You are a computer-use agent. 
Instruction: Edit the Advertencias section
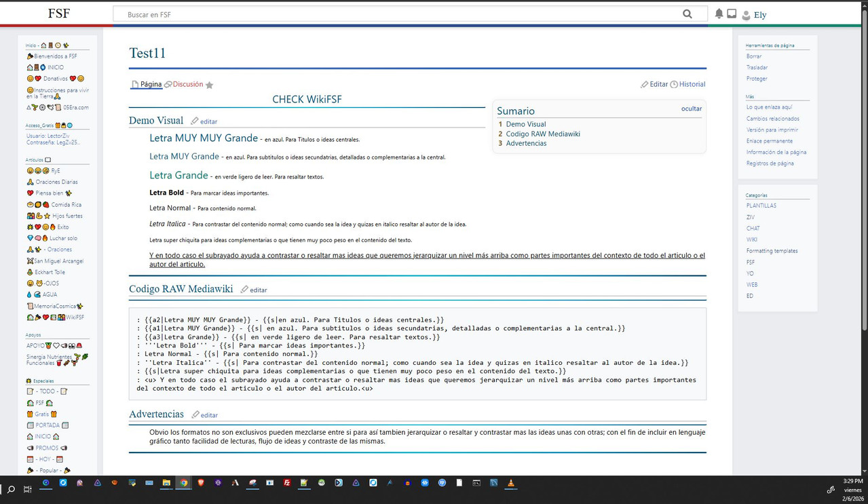pyautogui.click(x=209, y=415)
